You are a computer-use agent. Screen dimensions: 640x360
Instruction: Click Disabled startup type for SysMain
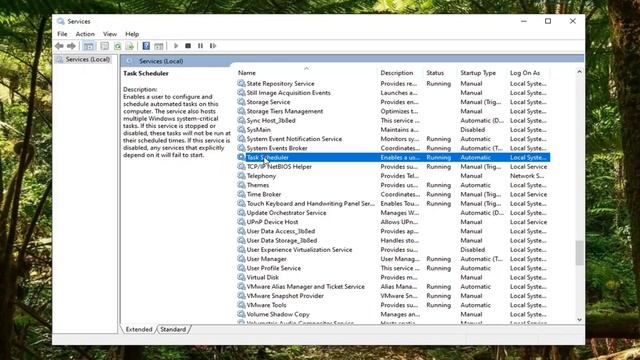coord(473,130)
